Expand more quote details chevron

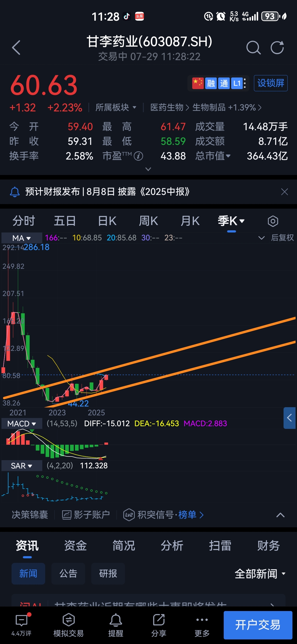pos(148,169)
